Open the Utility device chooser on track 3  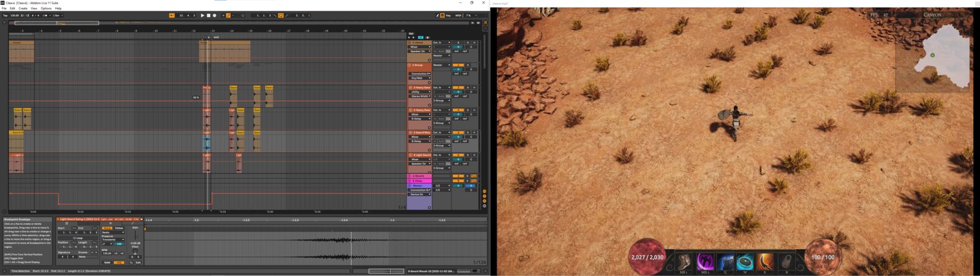point(420,91)
